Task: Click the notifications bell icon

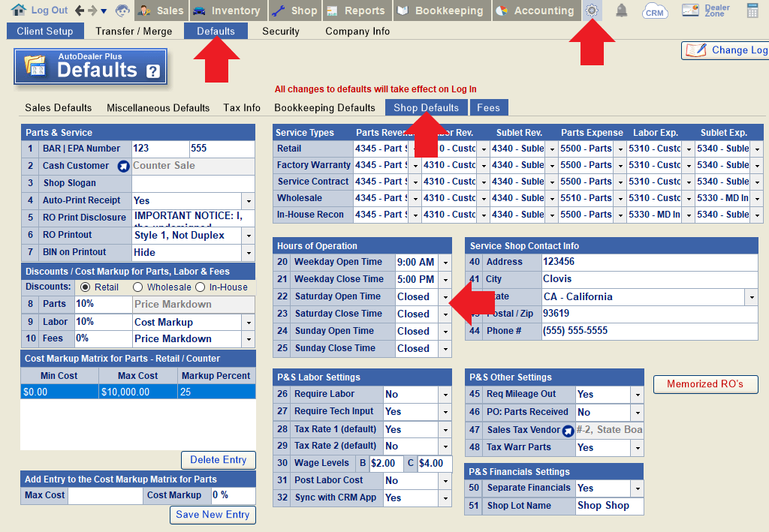Action: [621, 11]
